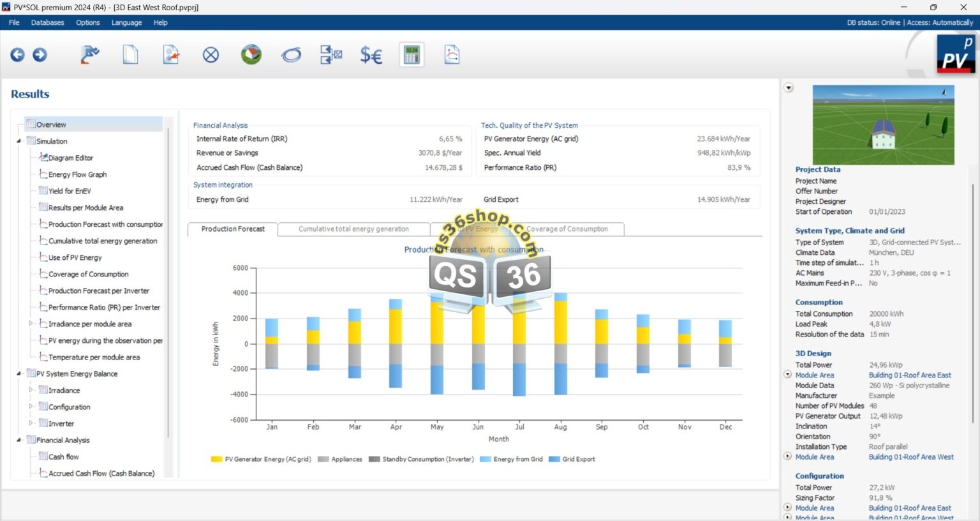Click PV Generator Energy yellow legend swatch
Viewport: 980px width, 521px height.
(x=216, y=459)
